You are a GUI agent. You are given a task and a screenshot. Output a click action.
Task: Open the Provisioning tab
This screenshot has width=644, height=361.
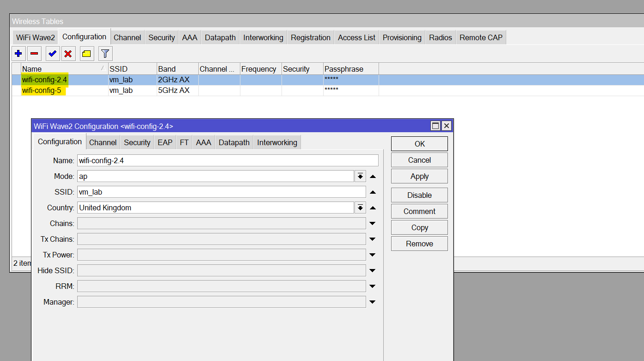(x=402, y=37)
